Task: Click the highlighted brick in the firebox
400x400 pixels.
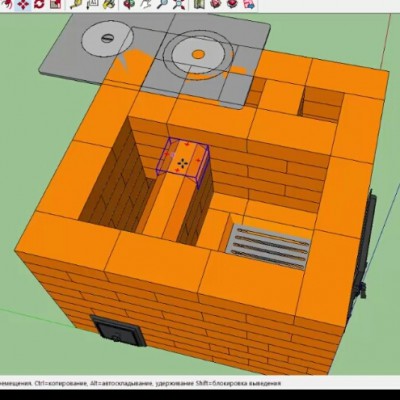Action: click(183, 163)
